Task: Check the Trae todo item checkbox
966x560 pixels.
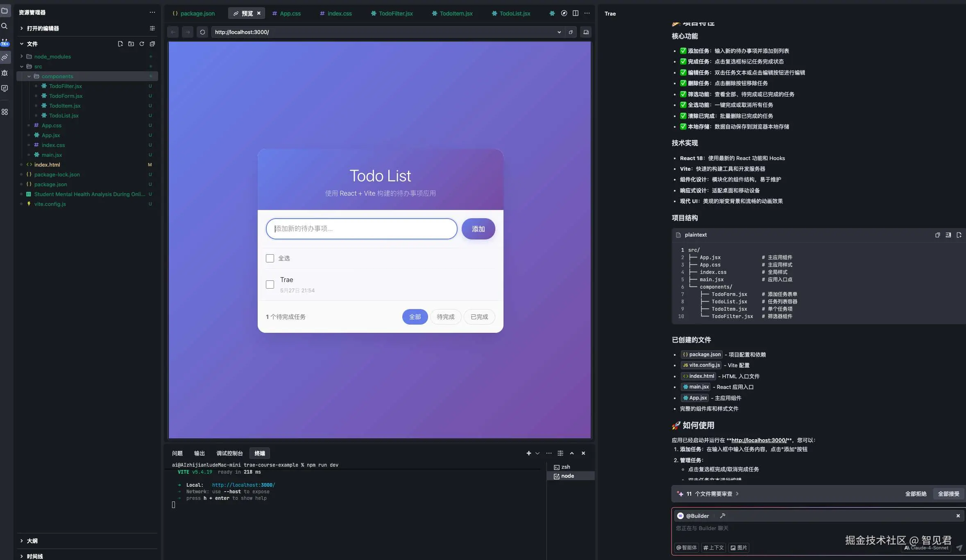Action: click(270, 285)
